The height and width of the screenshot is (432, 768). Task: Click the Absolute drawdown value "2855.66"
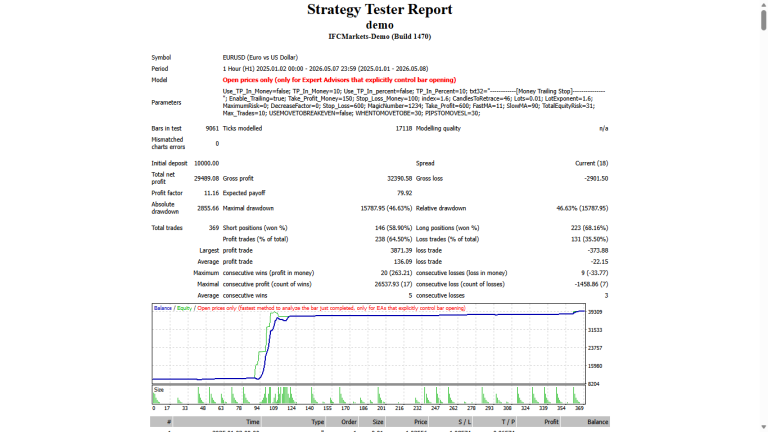[208, 209]
